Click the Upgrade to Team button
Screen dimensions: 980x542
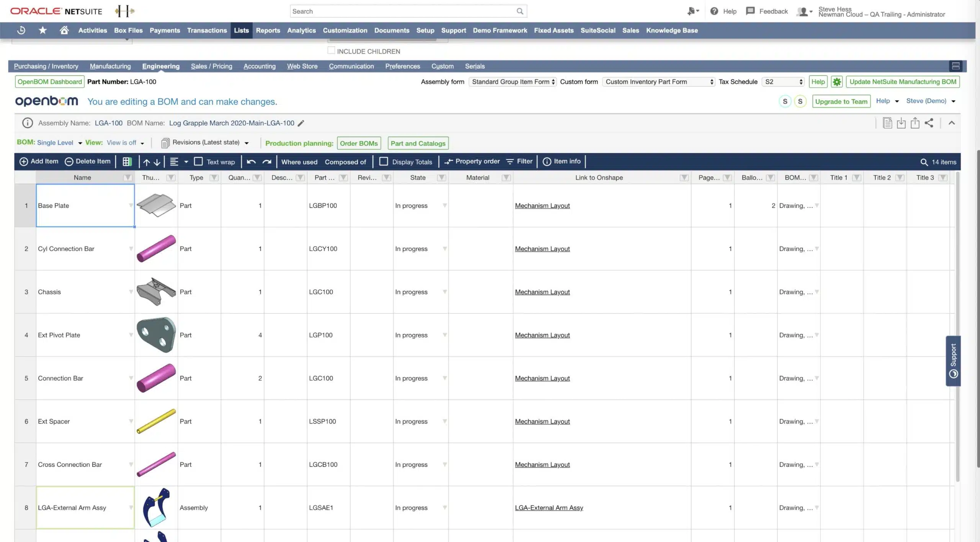[x=841, y=101]
